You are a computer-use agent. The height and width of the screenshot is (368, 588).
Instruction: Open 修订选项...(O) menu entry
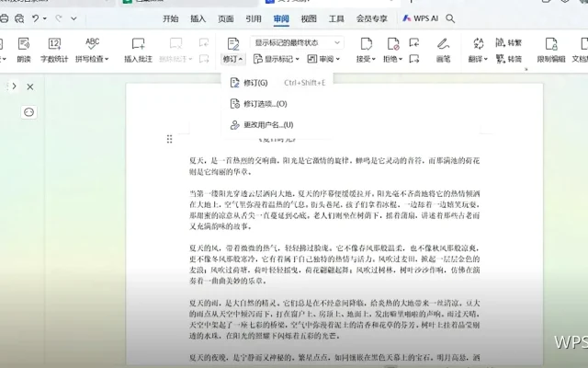pyautogui.click(x=277, y=104)
